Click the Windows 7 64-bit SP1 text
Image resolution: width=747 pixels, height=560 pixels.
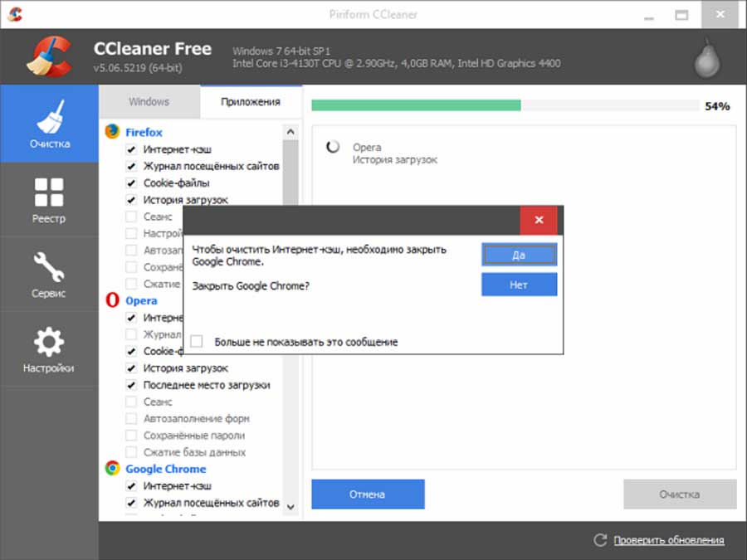coord(281,51)
